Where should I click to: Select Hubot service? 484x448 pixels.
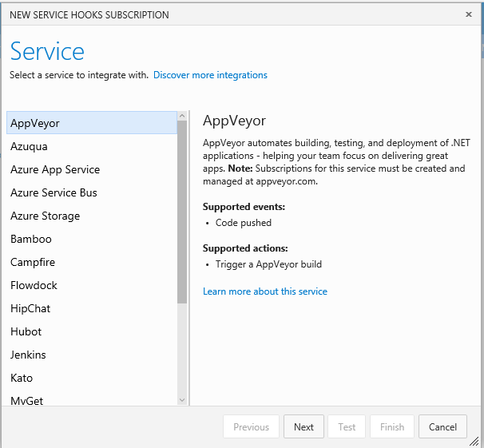point(92,331)
